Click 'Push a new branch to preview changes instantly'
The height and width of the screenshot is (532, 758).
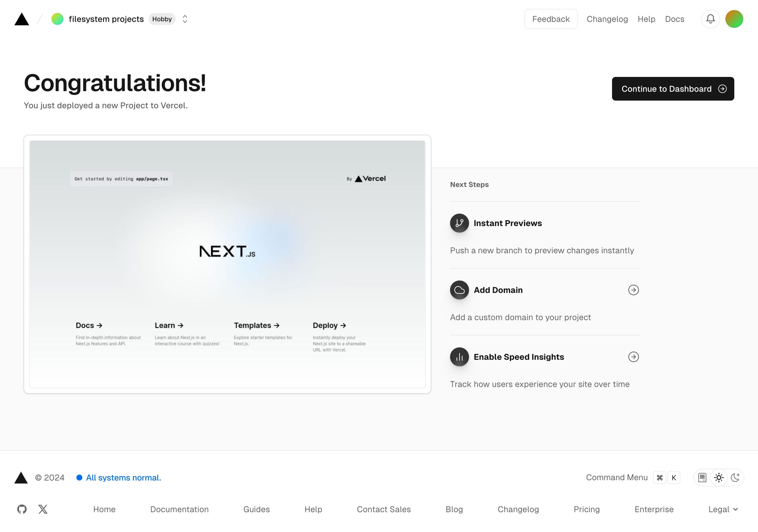click(542, 250)
